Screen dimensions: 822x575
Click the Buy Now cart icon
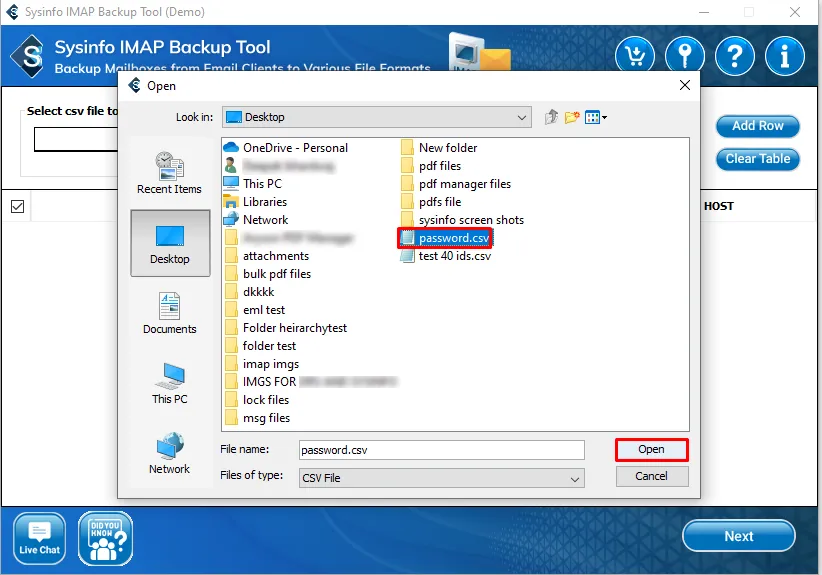(635, 56)
